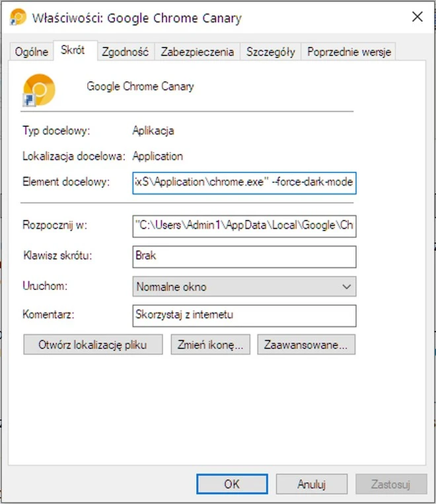Viewport: 436px width, 504px height.
Task: Close the Właściwości dialog with X
Action: point(418,17)
